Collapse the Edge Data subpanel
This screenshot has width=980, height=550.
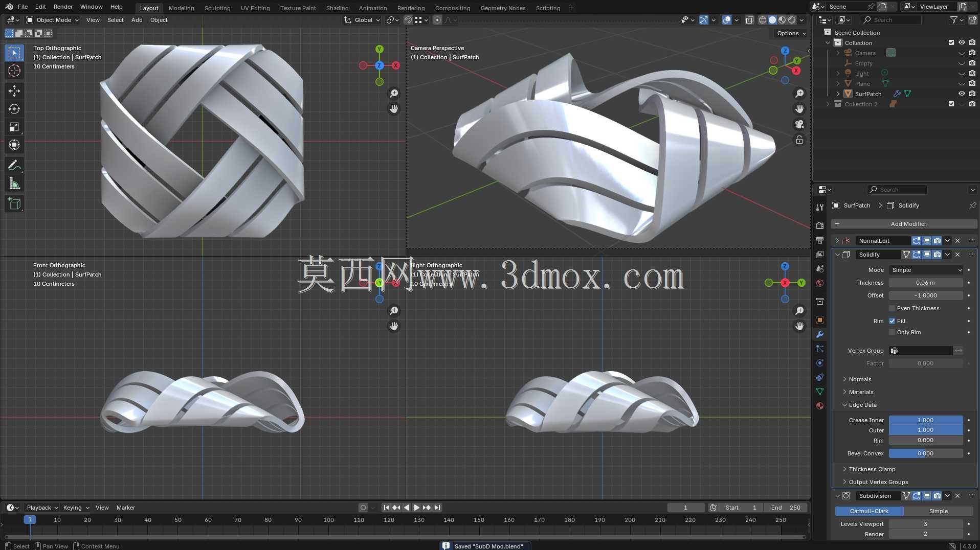point(862,405)
